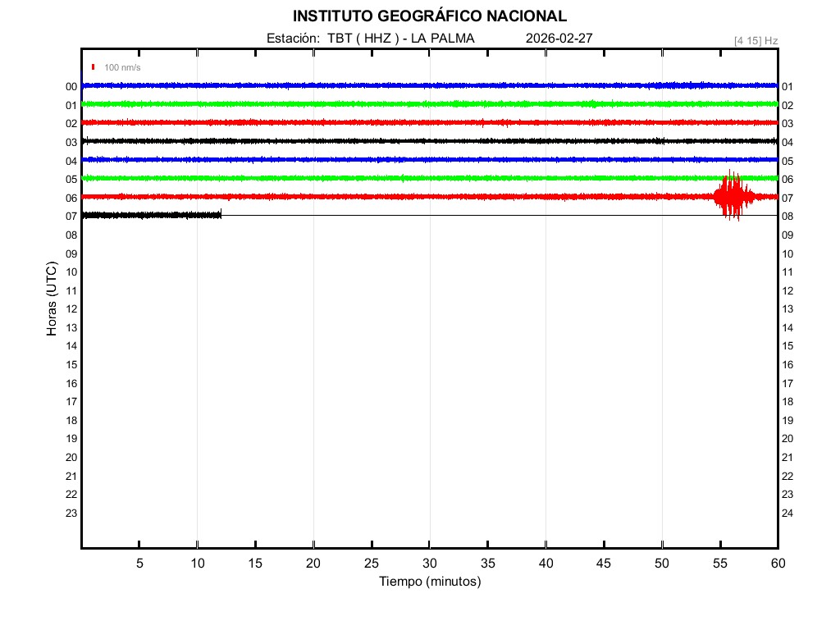Click the Tiempo (minutos) axis title
The height and width of the screenshot is (630, 840).
click(x=429, y=582)
